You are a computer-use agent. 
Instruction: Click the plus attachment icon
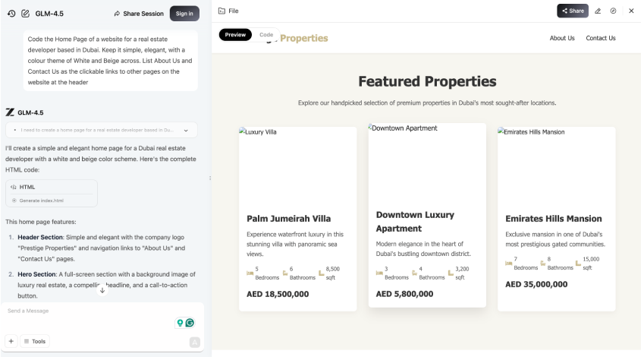pyautogui.click(x=11, y=341)
